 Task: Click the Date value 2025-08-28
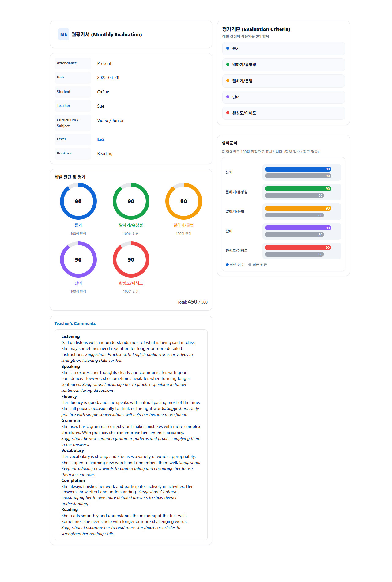108,78
